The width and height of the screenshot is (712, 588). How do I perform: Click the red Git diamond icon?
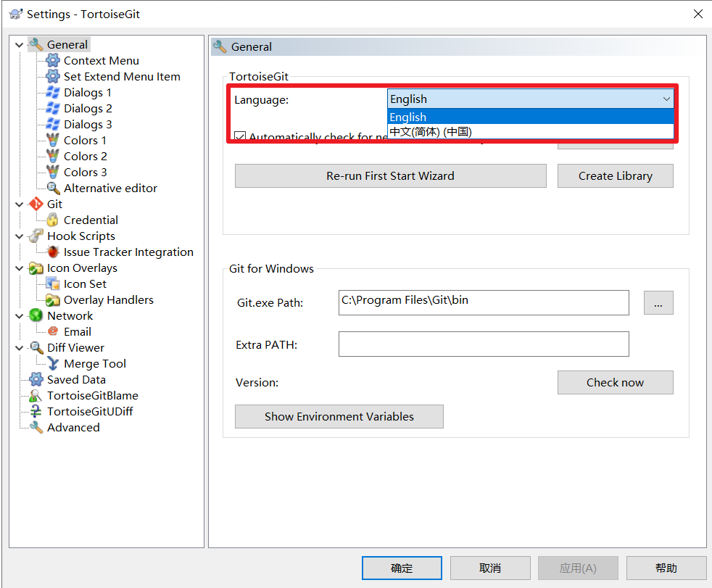tap(36, 204)
